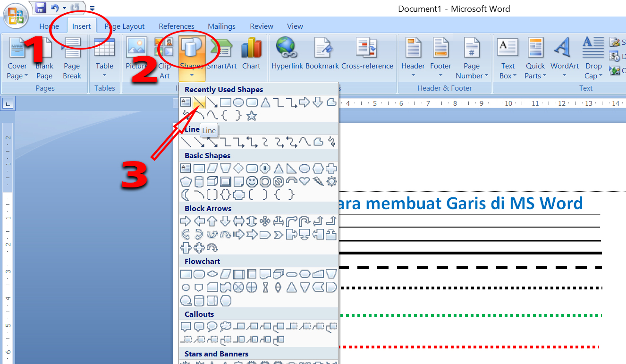Open the References tab
The height and width of the screenshot is (364, 626).
tap(177, 26)
